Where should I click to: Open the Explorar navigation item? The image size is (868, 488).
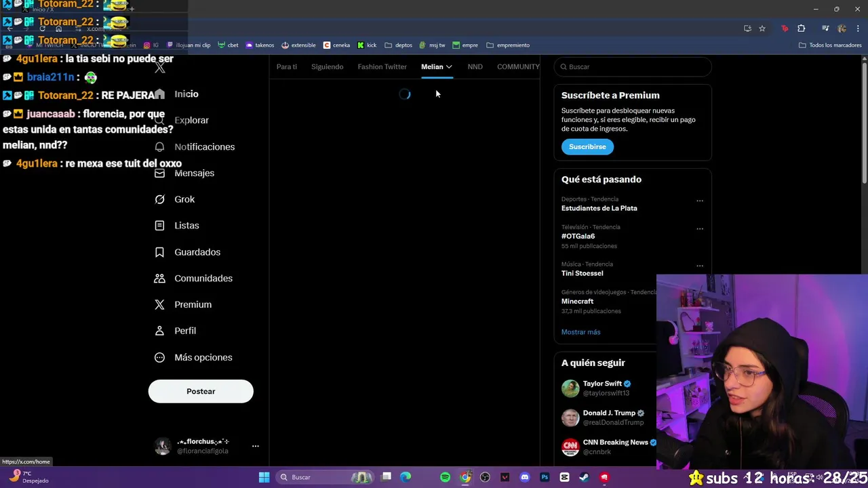pyautogui.click(x=182, y=120)
